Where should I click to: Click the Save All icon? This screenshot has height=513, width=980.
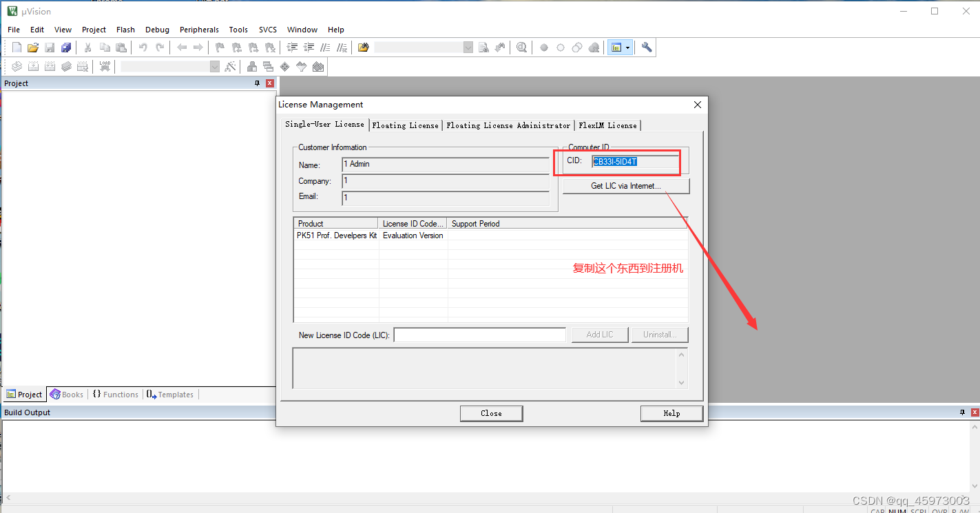pos(66,48)
